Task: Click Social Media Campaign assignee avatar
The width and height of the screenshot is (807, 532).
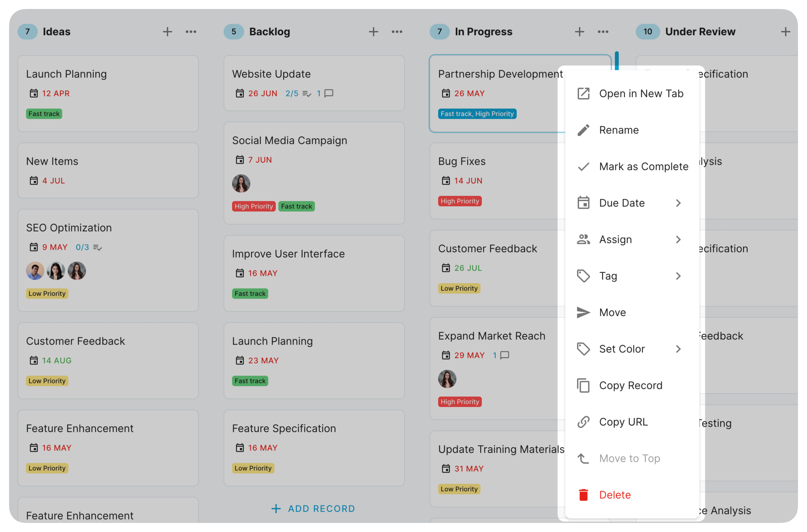Action: coord(241,183)
